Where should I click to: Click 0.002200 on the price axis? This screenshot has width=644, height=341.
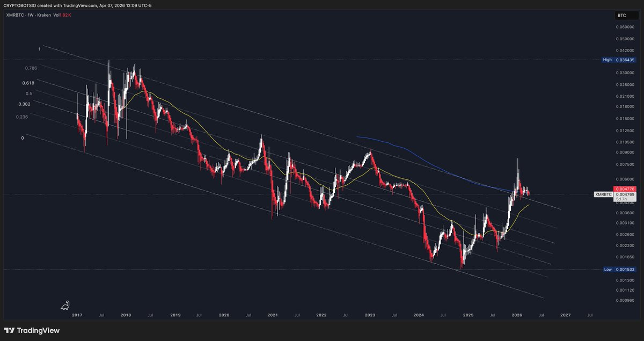624,245
